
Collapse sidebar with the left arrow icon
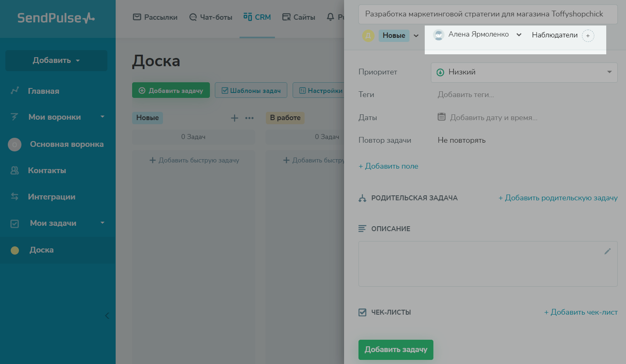(x=107, y=315)
